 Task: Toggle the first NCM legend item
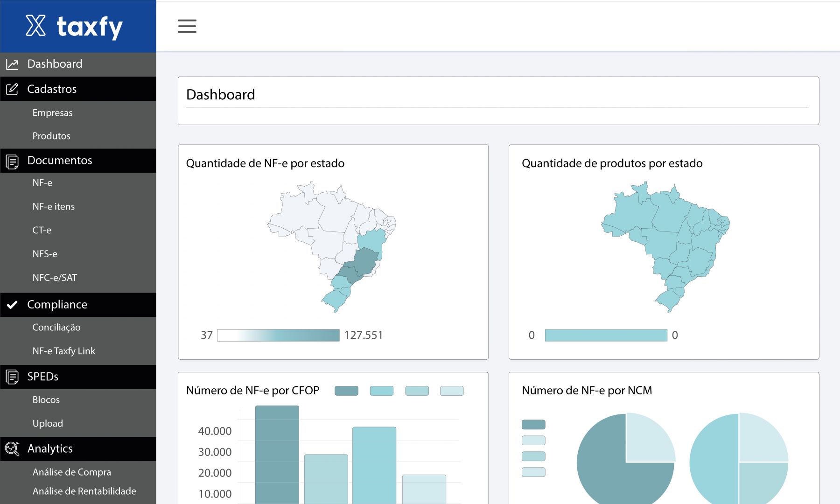(x=533, y=424)
